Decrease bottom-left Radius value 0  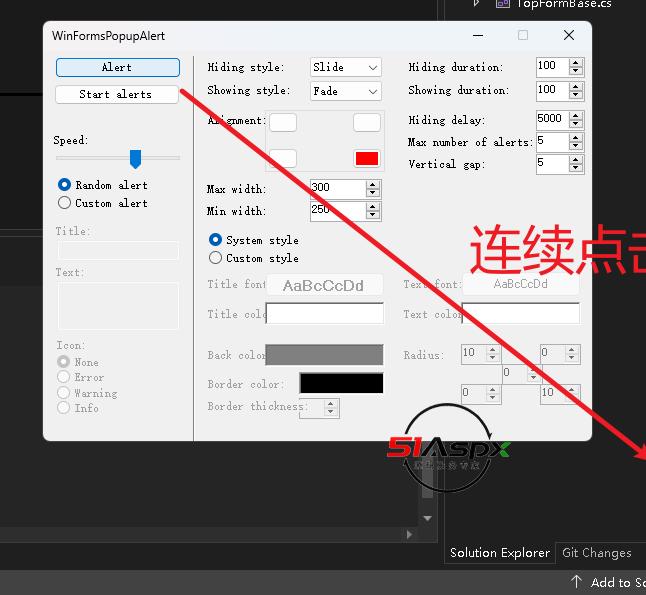(492, 398)
